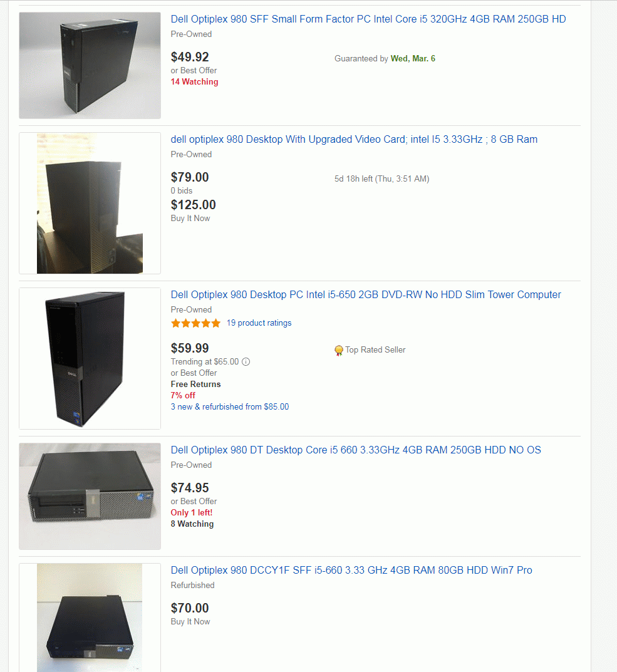Click the Trending price info icon
This screenshot has height=672, width=617.
tap(246, 362)
